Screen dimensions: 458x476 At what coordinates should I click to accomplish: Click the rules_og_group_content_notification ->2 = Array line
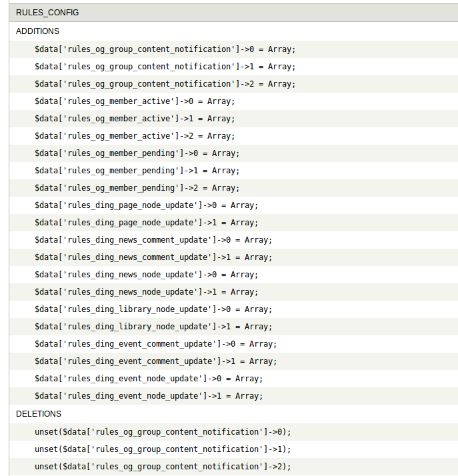click(165, 84)
